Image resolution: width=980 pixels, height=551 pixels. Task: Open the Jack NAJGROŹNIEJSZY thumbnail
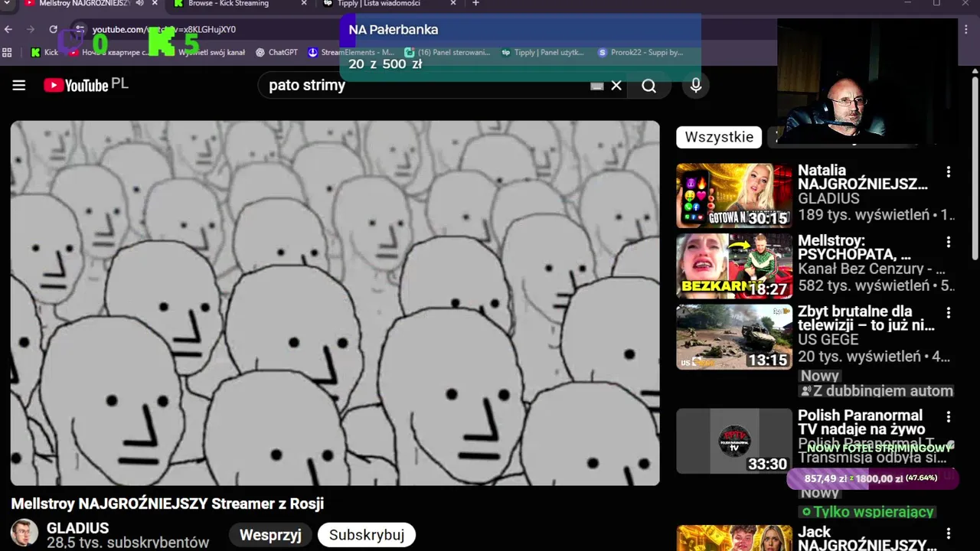pyautogui.click(x=734, y=538)
